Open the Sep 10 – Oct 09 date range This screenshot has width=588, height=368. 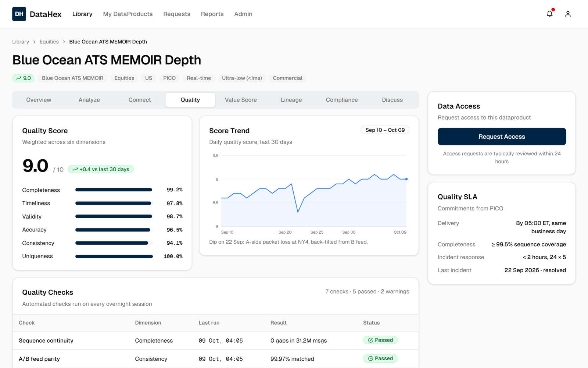click(385, 130)
